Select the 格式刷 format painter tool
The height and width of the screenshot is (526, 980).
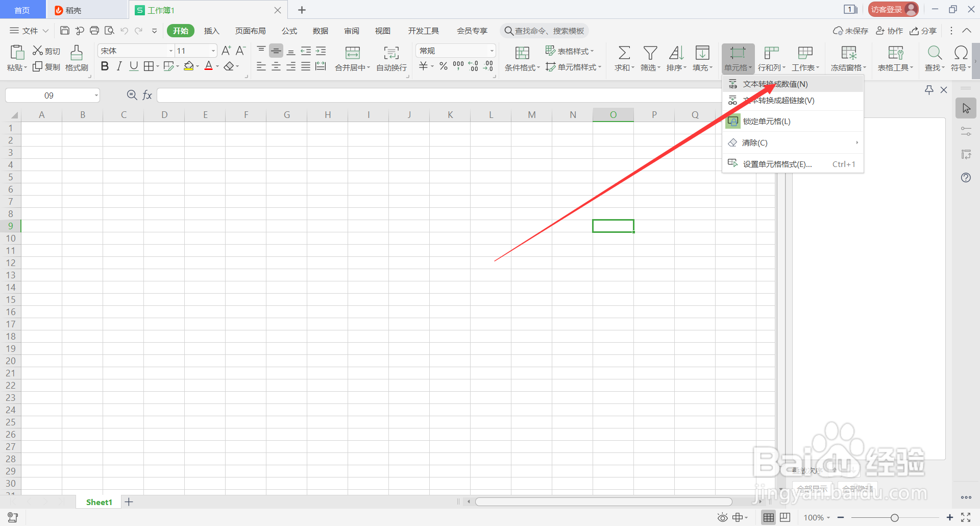(76, 58)
